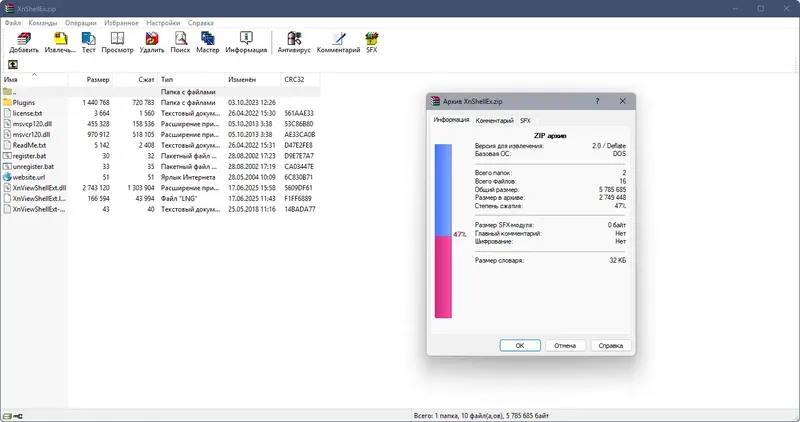Click the Справка button in dialog
Viewport: 800px width, 422px height.
[x=611, y=345]
